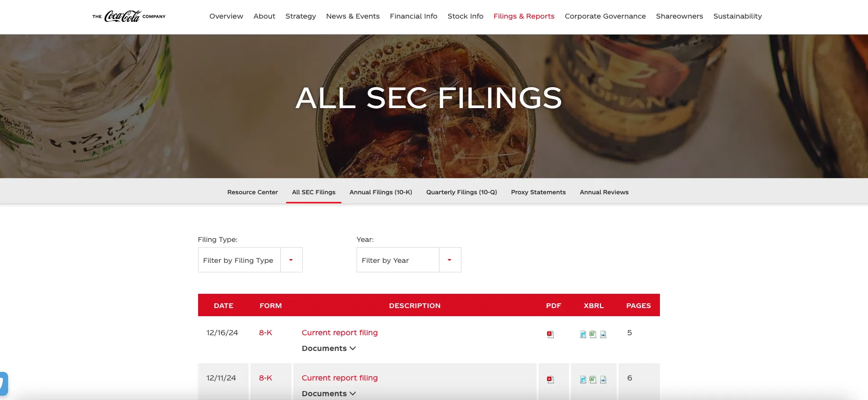Open the About menu item

[x=264, y=16]
